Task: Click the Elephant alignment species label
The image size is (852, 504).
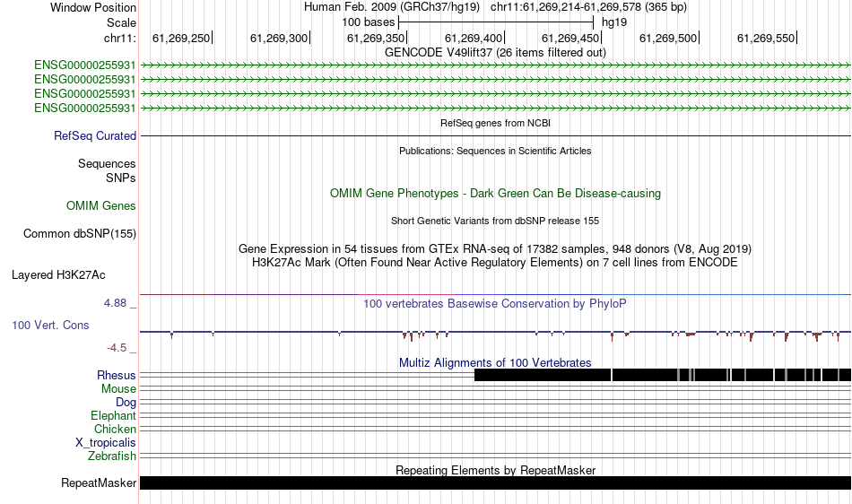Action: click(114, 415)
